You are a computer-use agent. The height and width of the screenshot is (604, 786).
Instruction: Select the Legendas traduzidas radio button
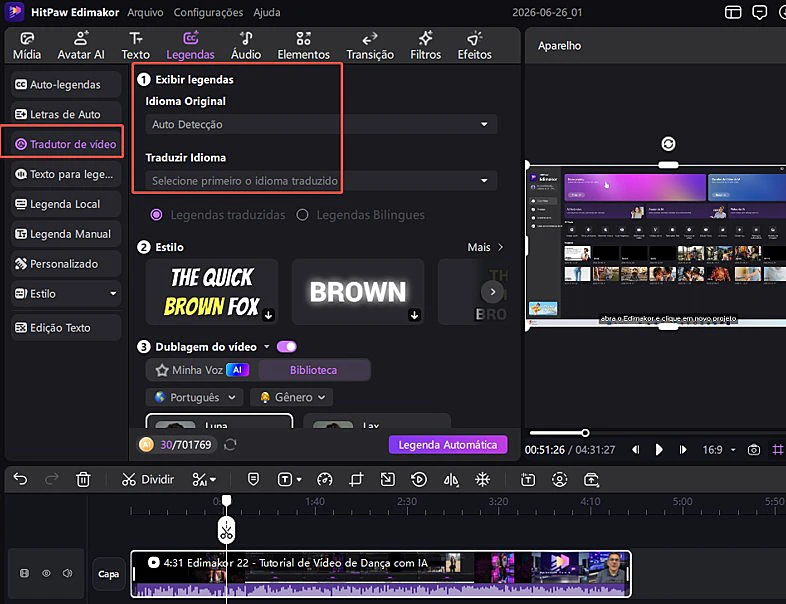156,215
